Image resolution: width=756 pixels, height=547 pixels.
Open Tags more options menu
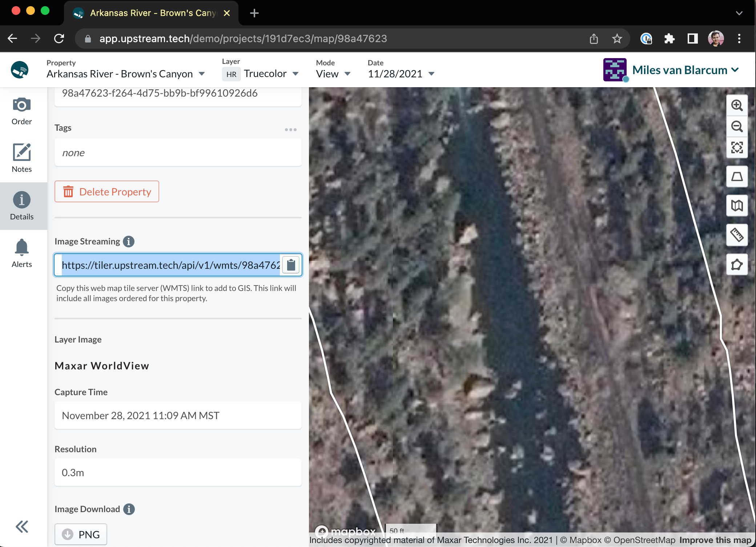click(x=291, y=130)
